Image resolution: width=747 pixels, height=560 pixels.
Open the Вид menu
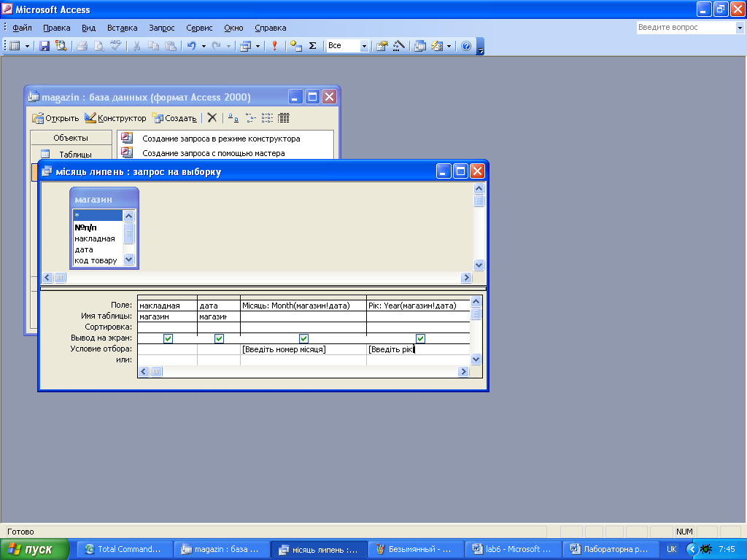[x=88, y=28]
